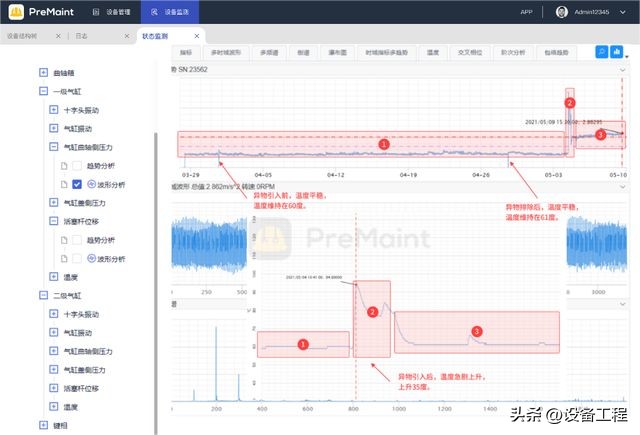Open the 设备管理 menu in top bar

click(x=111, y=12)
